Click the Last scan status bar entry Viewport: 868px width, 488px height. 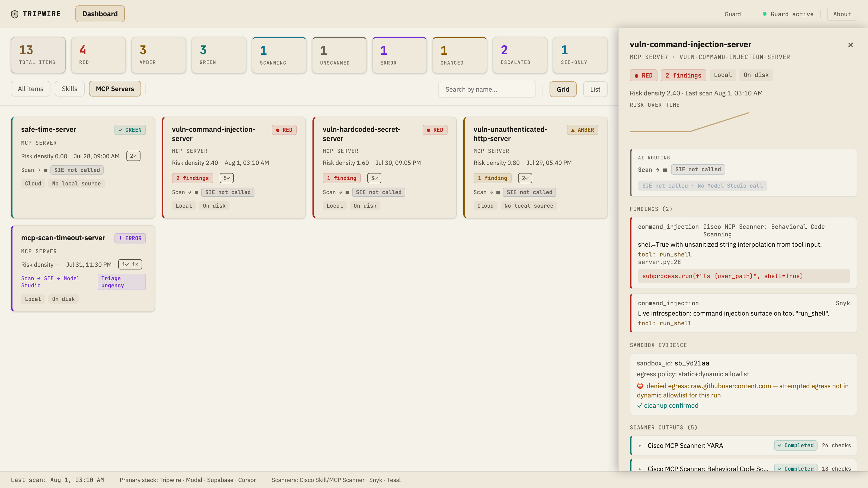tap(57, 480)
